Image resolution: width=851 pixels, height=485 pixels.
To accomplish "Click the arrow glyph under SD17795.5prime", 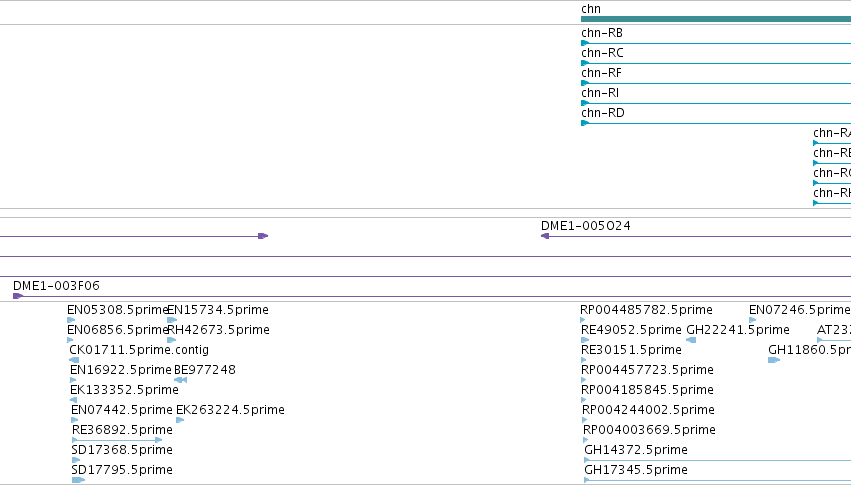I will tap(78, 480).
